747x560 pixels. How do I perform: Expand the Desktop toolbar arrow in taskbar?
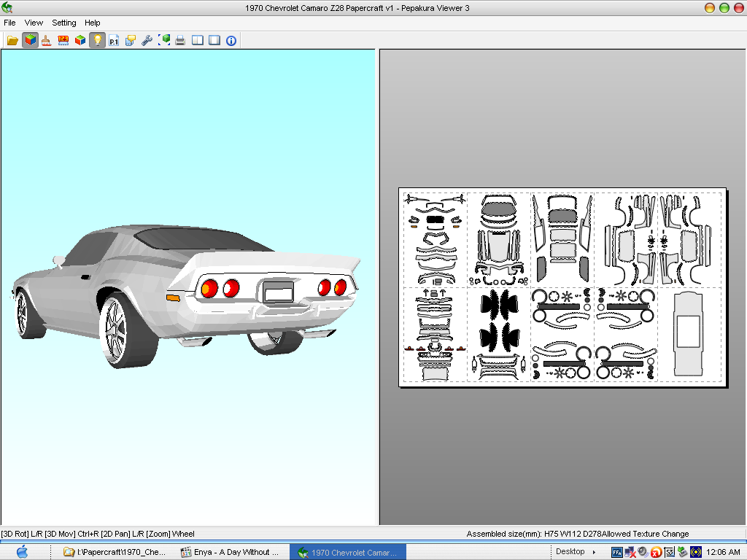pyautogui.click(x=594, y=552)
